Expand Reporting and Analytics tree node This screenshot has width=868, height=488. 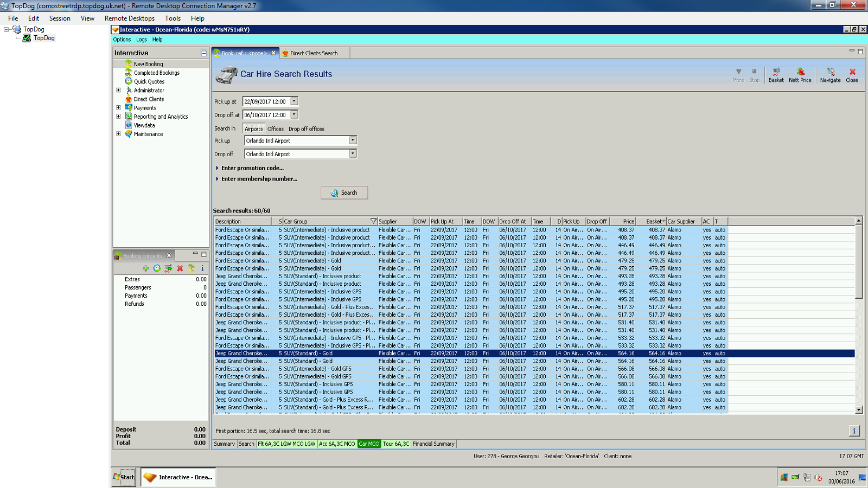pos(118,117)
